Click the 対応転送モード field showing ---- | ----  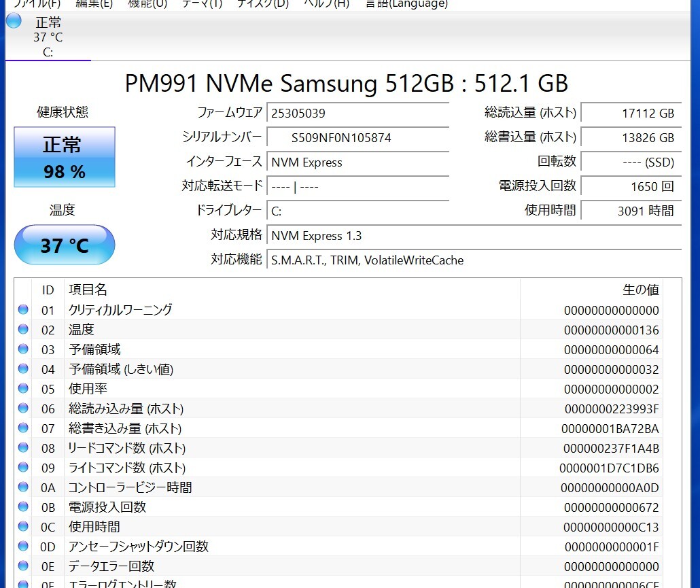pos(358,187)
